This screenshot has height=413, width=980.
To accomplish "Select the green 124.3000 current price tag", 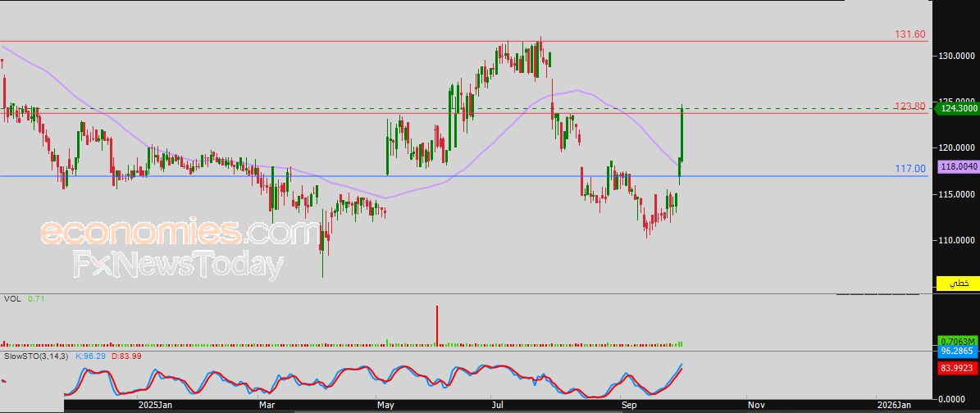I will 957,108.
